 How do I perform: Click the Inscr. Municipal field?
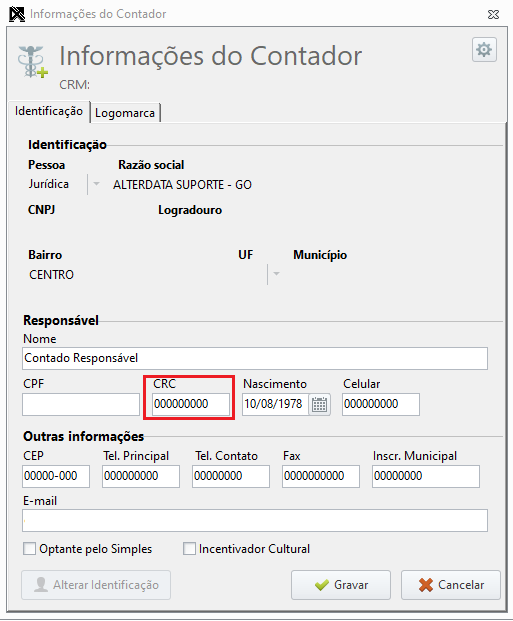(x=426, y=476)
